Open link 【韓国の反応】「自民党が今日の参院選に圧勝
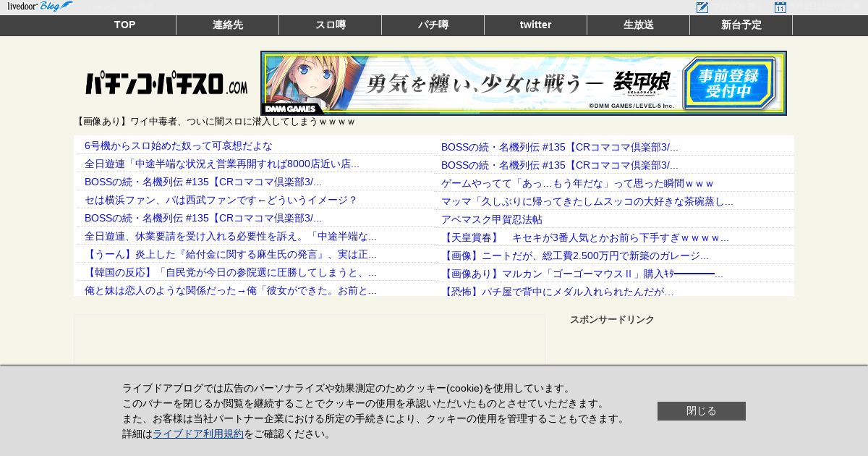 231,272
